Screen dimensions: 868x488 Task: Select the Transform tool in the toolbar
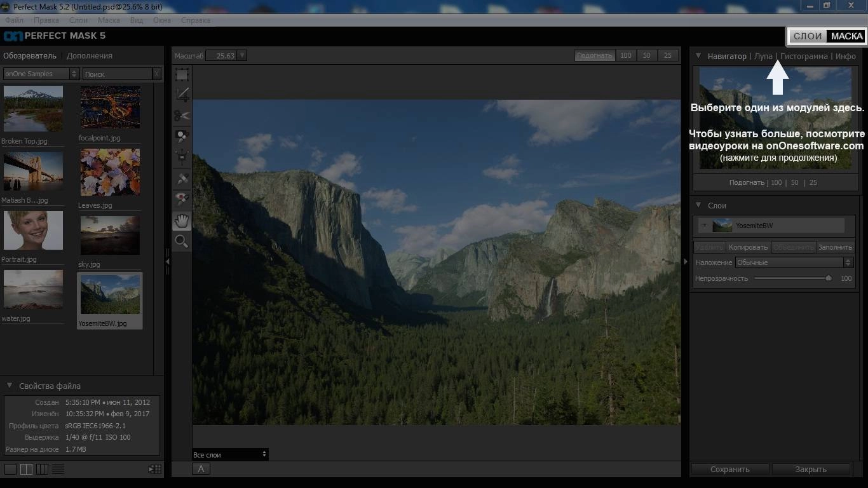pos(182,74)
